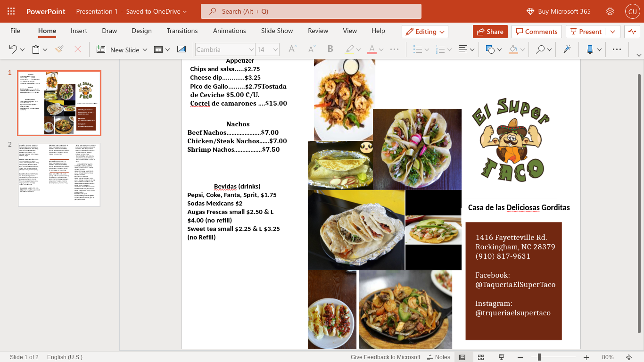The image size is (644, 362).
Task: Open the Editing mode dropdown
Action: (x=425, y=32)
